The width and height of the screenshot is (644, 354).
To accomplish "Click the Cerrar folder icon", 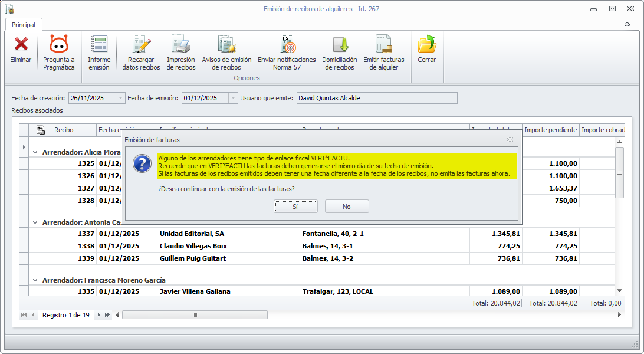I will click(x=427, y=44).
